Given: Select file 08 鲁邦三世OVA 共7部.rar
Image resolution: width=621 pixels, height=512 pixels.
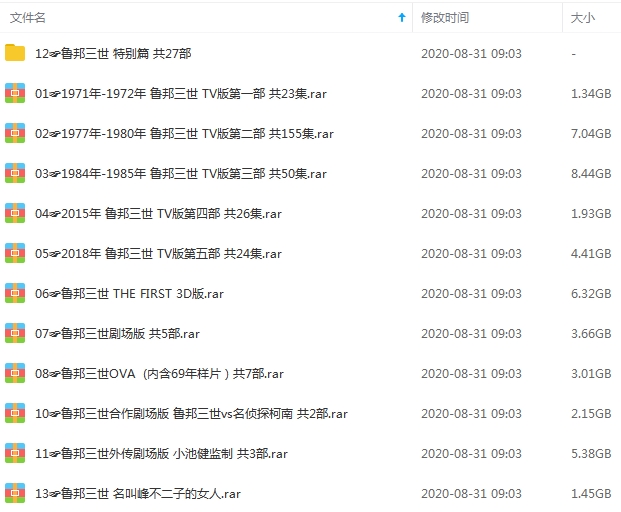Looking at the screenshot, I should (x=159, y=373).
